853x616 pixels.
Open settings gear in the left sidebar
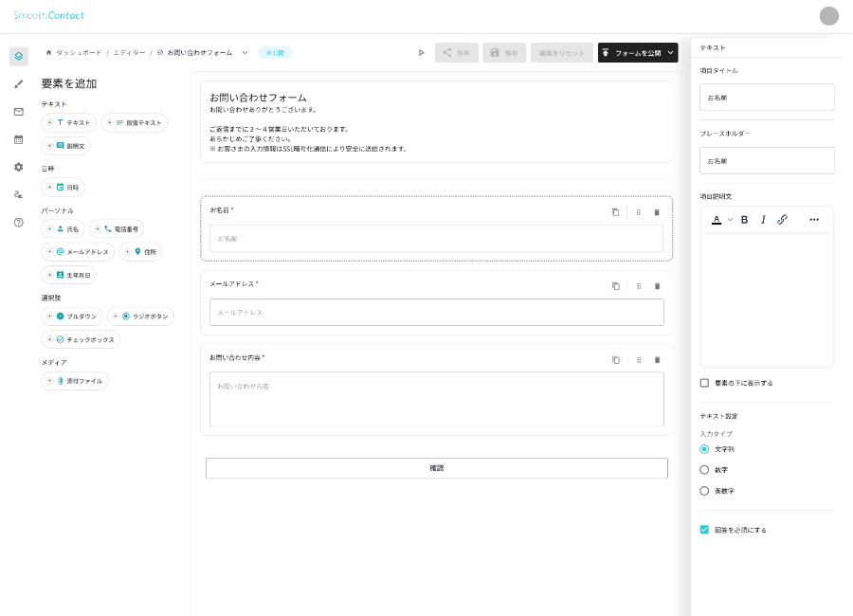19,167
